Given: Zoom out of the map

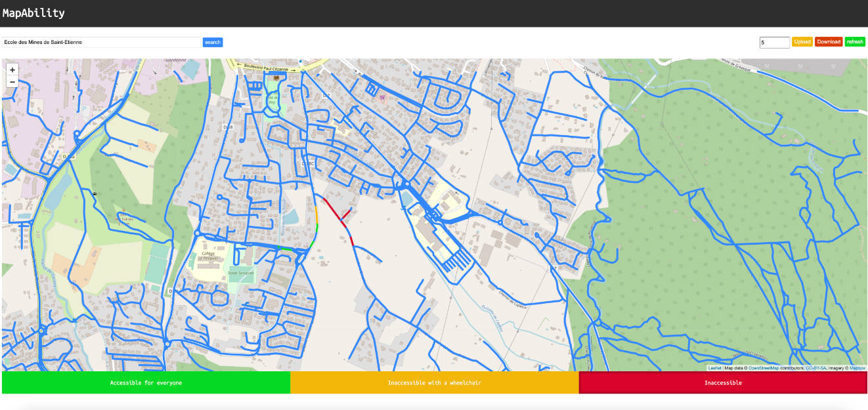Looking at the screenshot, I should pos(12,81).
